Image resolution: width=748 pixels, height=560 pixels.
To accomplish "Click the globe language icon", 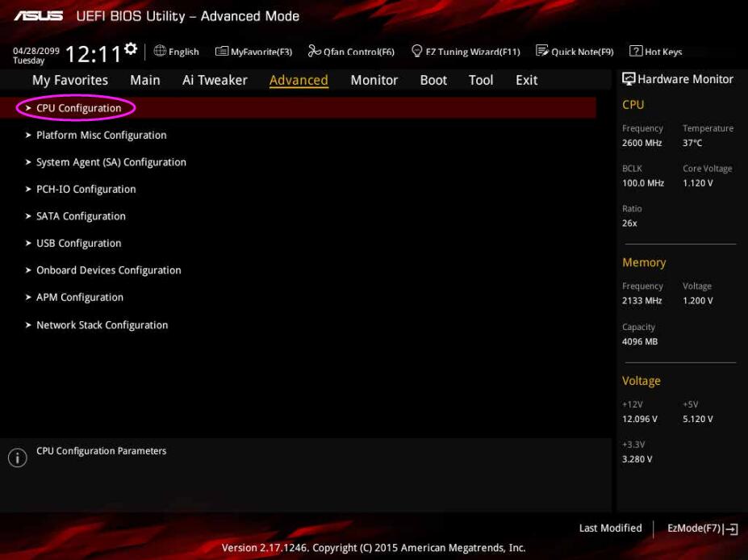I will 160,51.
